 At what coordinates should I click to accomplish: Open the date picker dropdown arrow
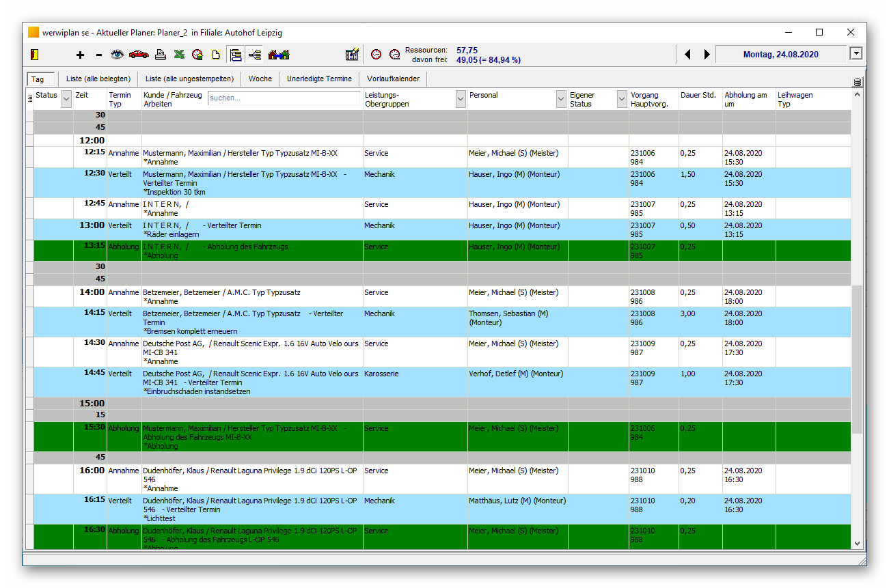pyautogui.click(x=856, y=54)
